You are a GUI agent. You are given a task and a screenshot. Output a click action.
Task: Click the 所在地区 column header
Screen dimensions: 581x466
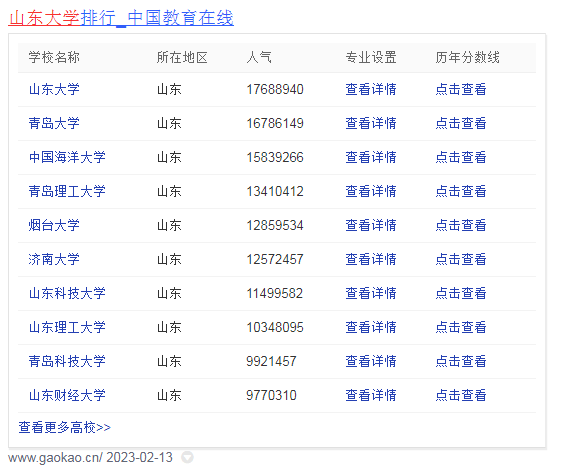click(182, 57)
